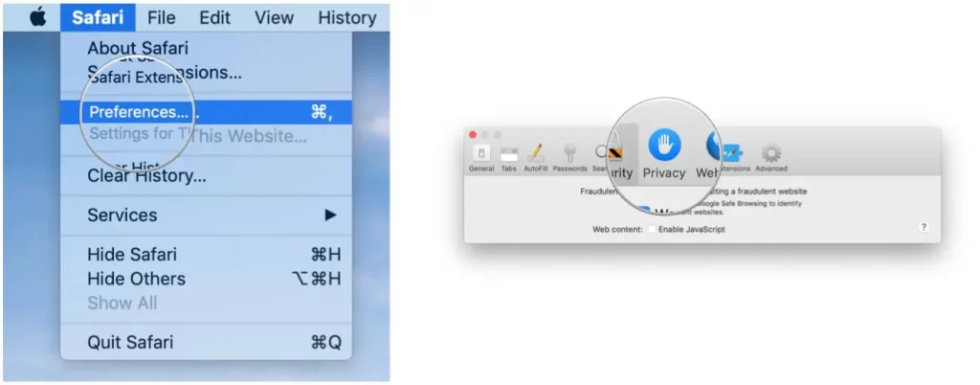Select Safari Extensions… menu entry
Viewport: 980px width, 385px height.
(x=207, y=74)
